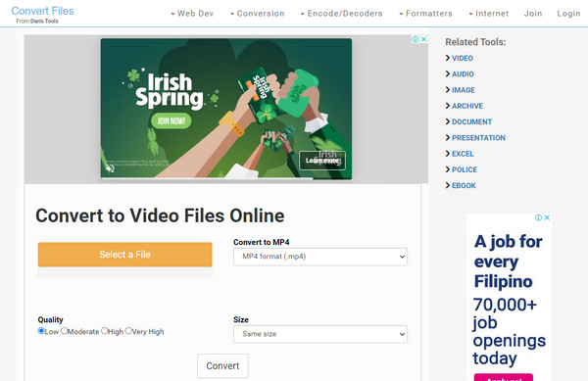The height and width of the screenshot is (381, 588).
Task: Close the Irish Spring banner ad
Action: [x=424, y=39]
